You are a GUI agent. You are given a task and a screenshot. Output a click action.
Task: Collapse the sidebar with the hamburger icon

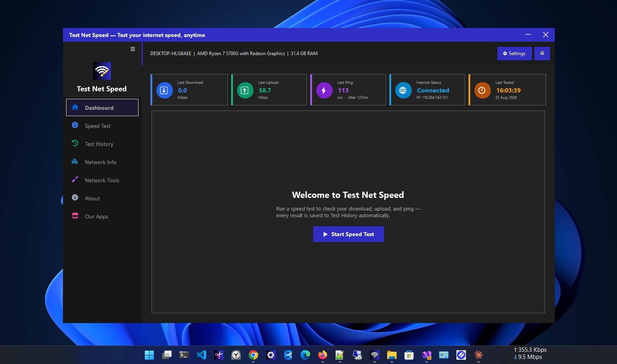[133, 49]
